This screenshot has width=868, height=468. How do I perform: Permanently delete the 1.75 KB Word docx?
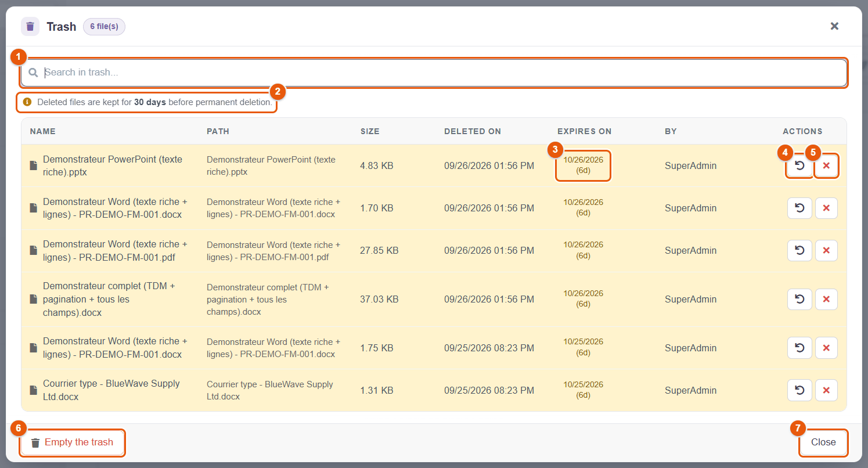tap(826, 348)
